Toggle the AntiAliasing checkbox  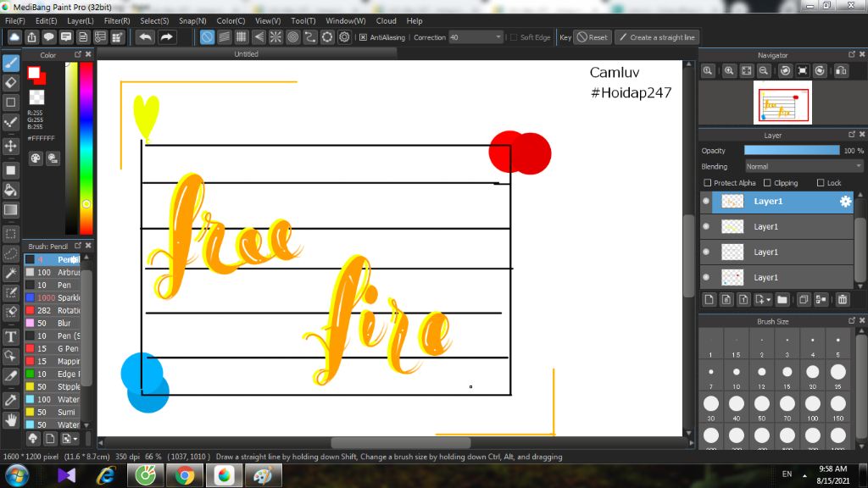(x=363, y=37)
